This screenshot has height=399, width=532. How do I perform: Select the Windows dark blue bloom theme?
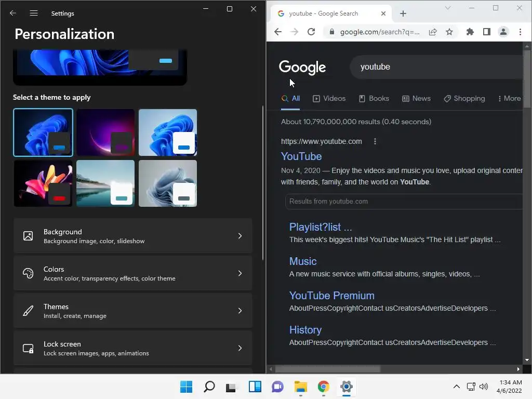[x=43, y=132]
